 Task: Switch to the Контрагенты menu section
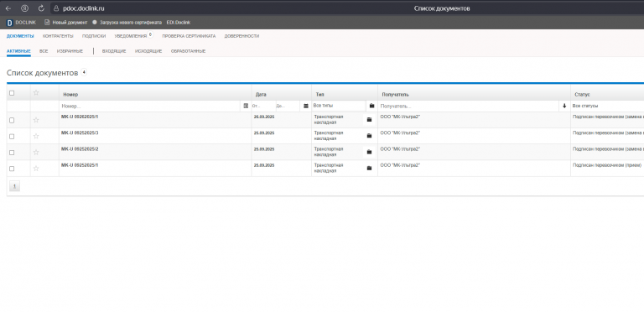[58, 36]
